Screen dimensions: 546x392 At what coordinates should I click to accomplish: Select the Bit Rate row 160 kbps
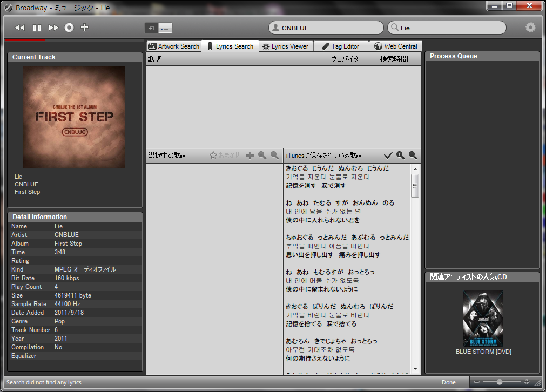[x=75, y=278]
